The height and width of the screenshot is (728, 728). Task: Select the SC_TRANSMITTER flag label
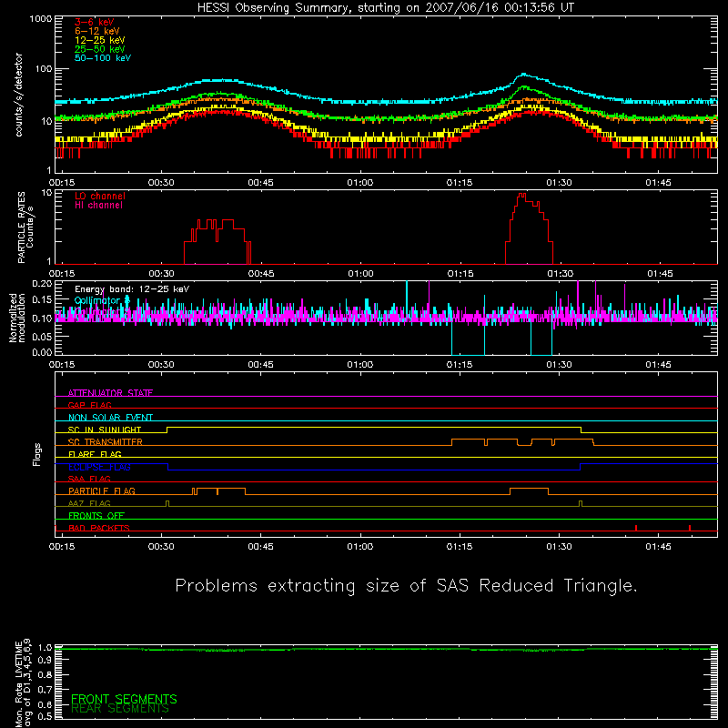click(106, 441)
